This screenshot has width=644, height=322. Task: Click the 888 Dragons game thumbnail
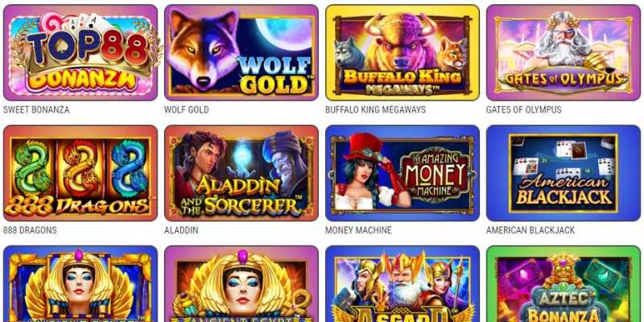point(80,173)
